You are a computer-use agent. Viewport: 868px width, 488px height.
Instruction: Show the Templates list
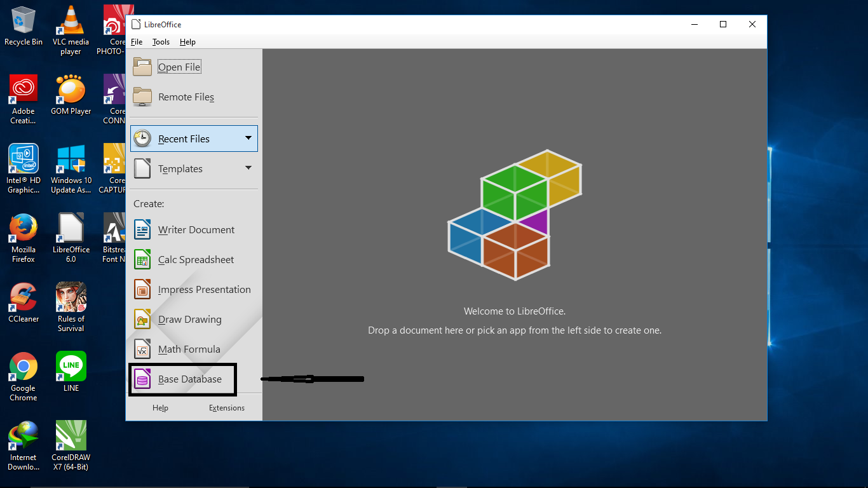click(x=194, y=168)
